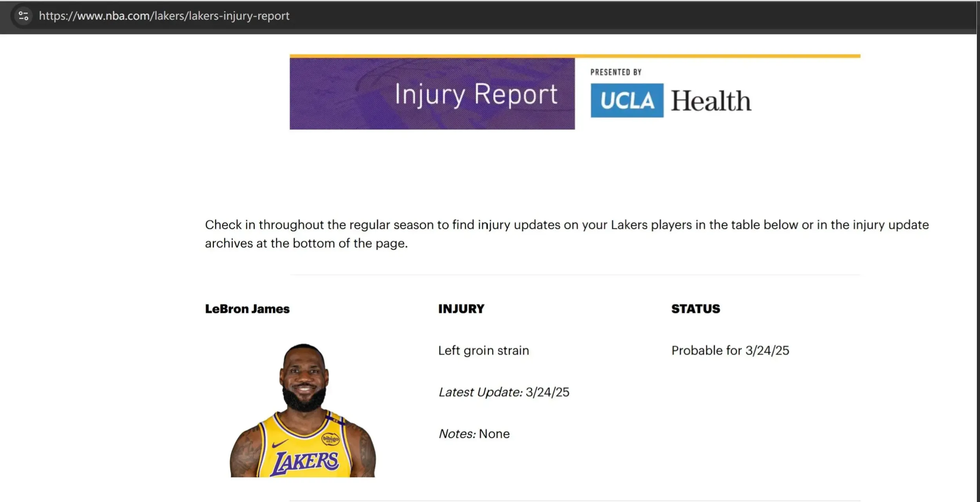Click the INJURY column header
Viewport: 980px width, 502px height.
[x=461, y=309]
